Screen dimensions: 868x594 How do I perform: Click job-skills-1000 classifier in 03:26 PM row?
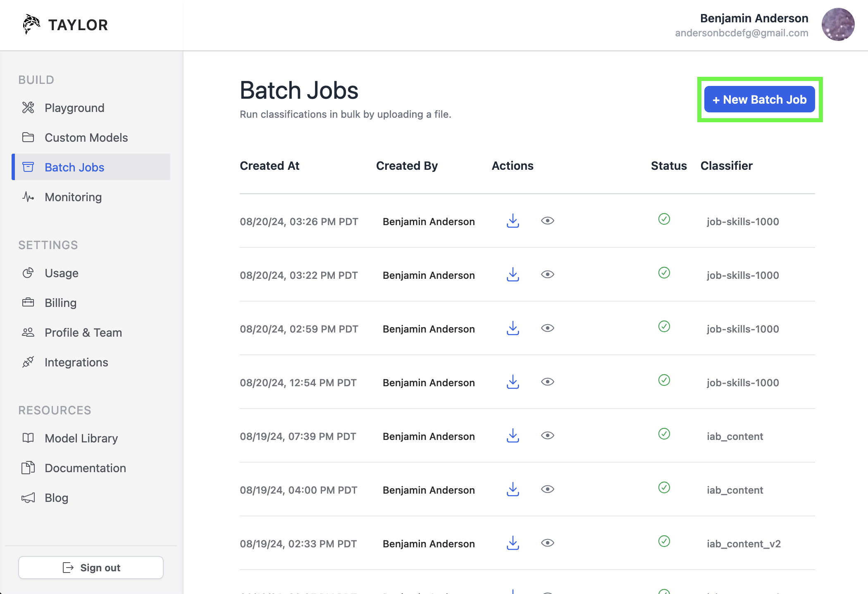click(743, 221)
